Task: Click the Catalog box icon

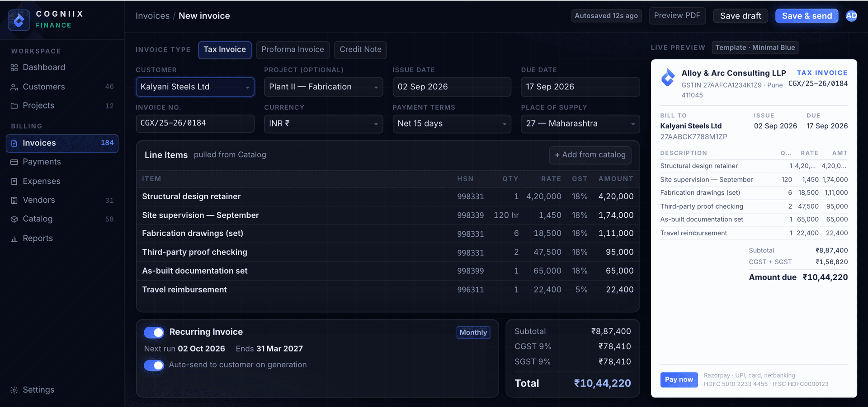Action: click(14, 219)
